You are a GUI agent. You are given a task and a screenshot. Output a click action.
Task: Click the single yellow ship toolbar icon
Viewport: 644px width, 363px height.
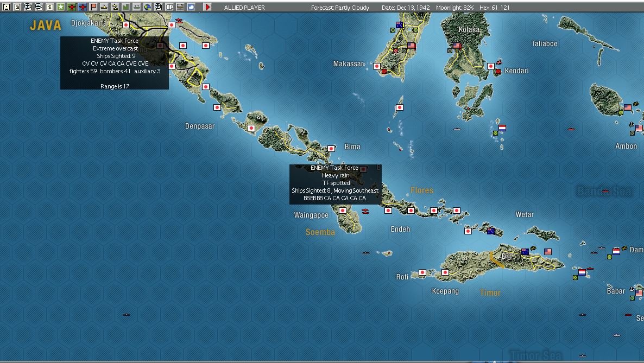(104, 7)
